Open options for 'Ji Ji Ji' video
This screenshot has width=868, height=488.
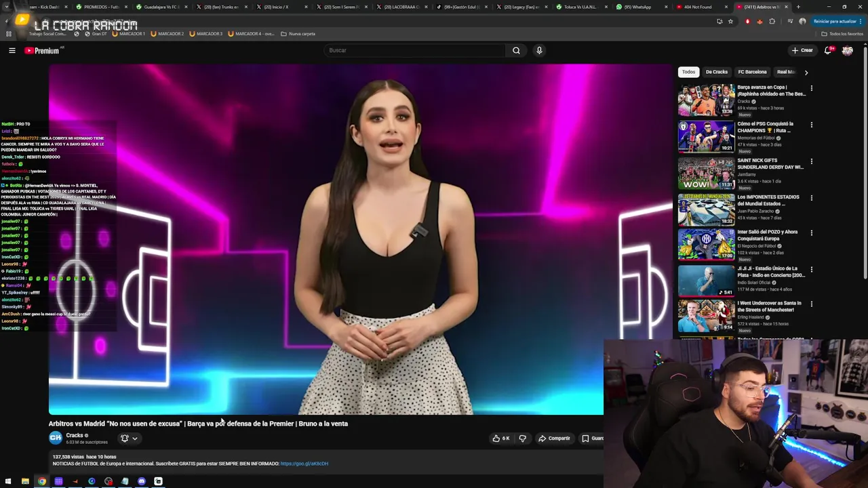point(811,270)
